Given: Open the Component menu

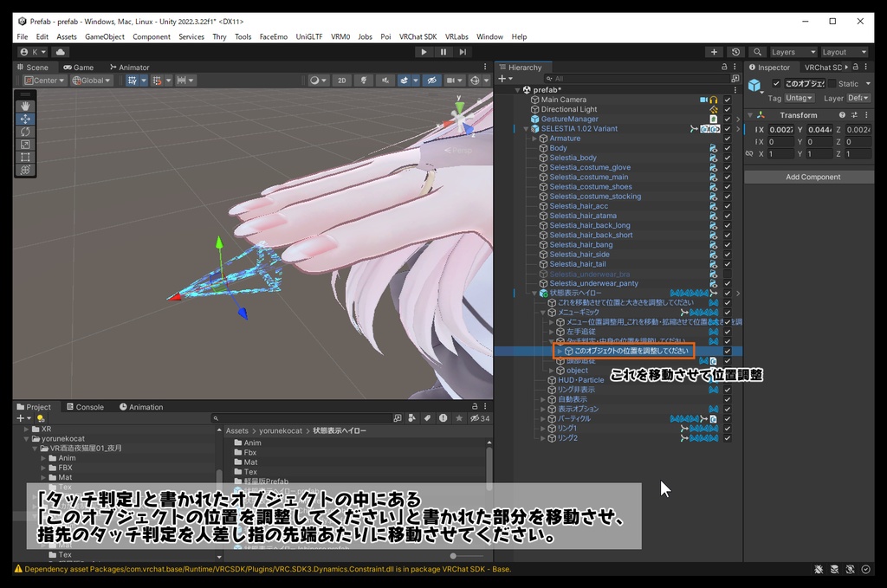Looking at the screenshot, I should tap(151, 36).
